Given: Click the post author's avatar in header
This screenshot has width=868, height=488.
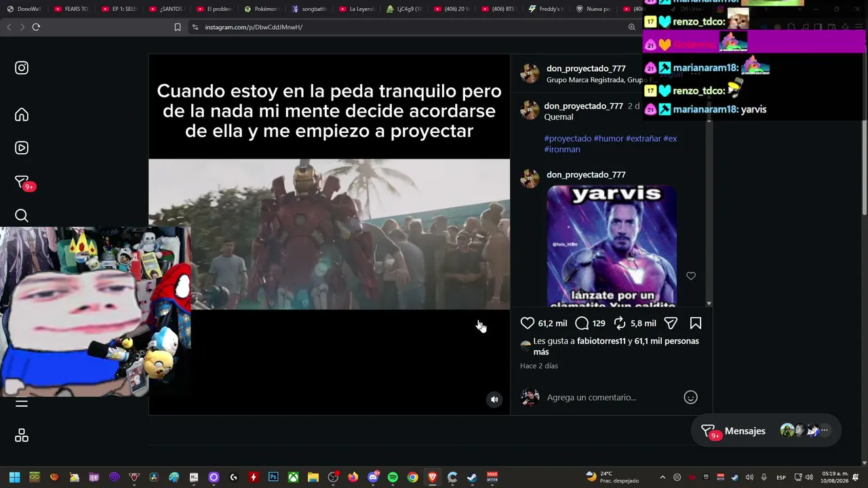Looking at the screenshot, I should click(x=530, y=73).
